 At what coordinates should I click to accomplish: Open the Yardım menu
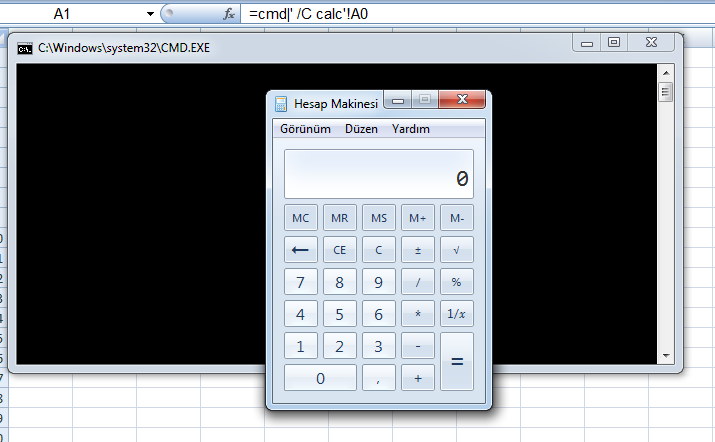pos(410,129)
